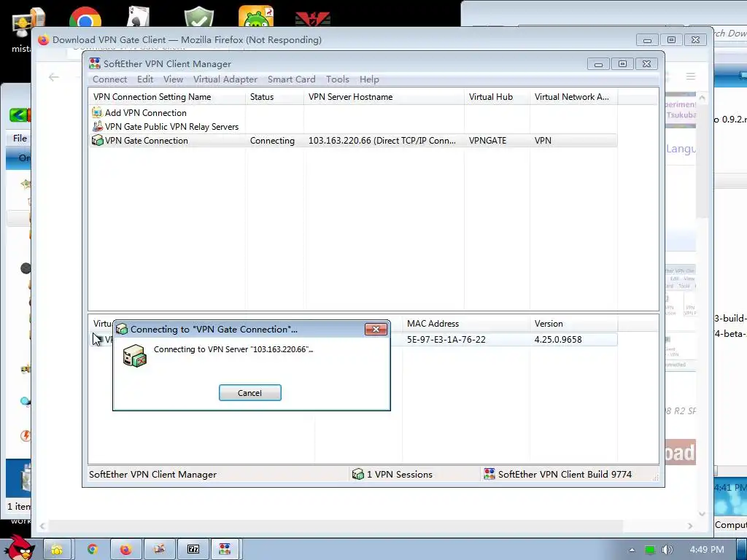Click the 103.163.220.66 server hostname cell
Image resolution: width=747 pixels, height=560 pixels.
tap(382, 141)
